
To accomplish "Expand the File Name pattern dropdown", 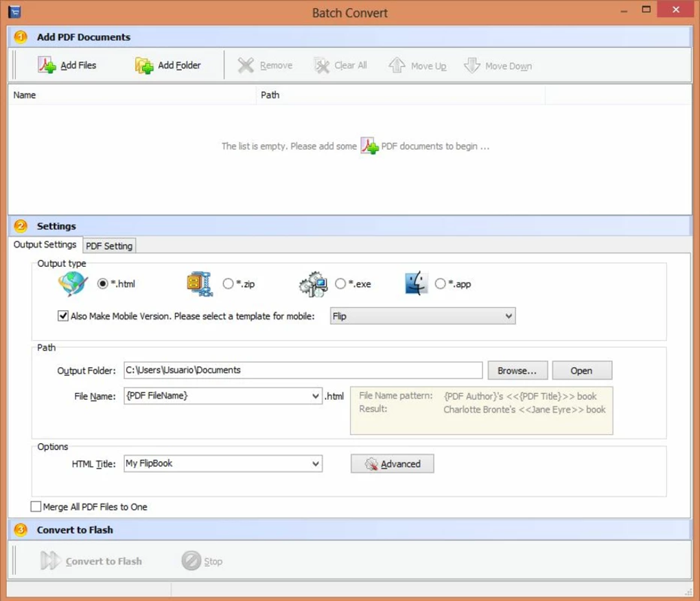I will click(316, 396).
